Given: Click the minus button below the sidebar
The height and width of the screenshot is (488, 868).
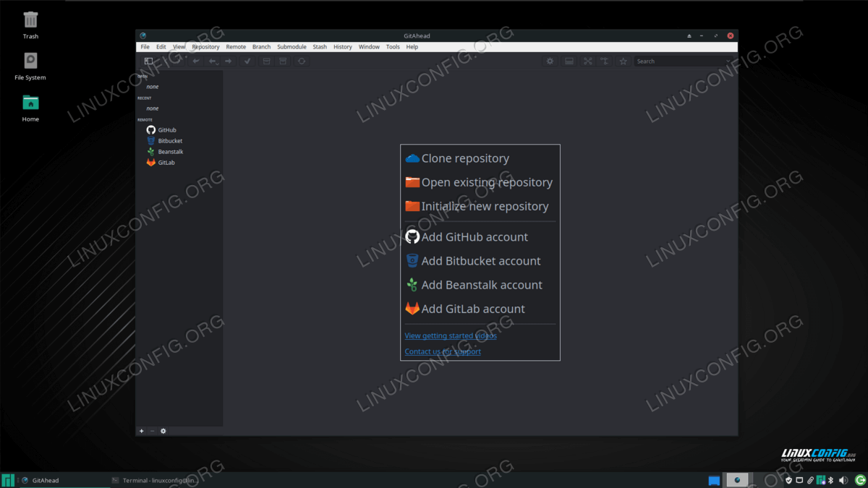Looking at the screenshot, I should click(152, 431).
